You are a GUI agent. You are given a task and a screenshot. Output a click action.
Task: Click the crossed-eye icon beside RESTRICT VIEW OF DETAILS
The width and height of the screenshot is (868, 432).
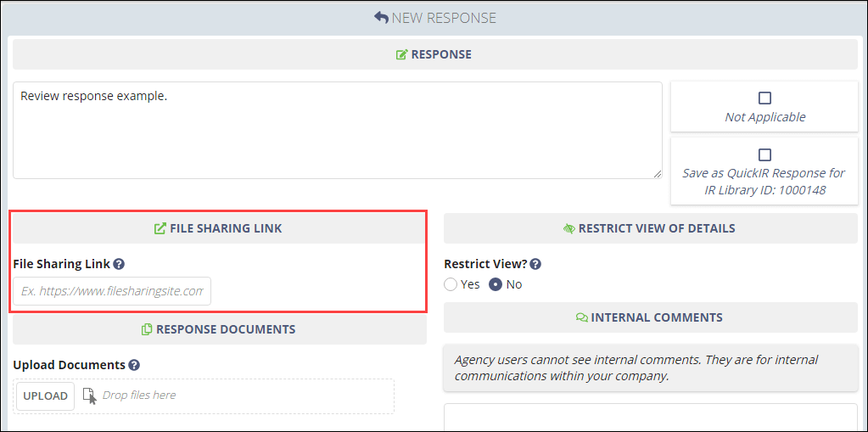point(569,228)
